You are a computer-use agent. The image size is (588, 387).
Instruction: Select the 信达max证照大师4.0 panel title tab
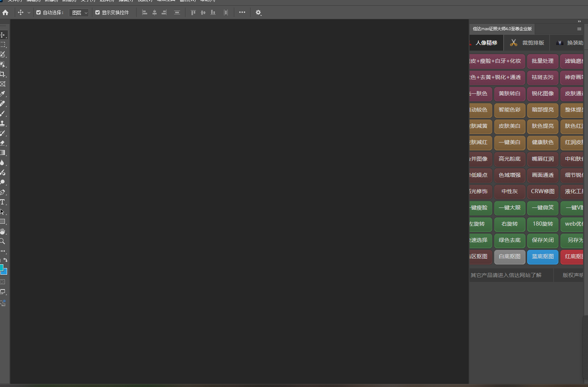click(502, 29)
